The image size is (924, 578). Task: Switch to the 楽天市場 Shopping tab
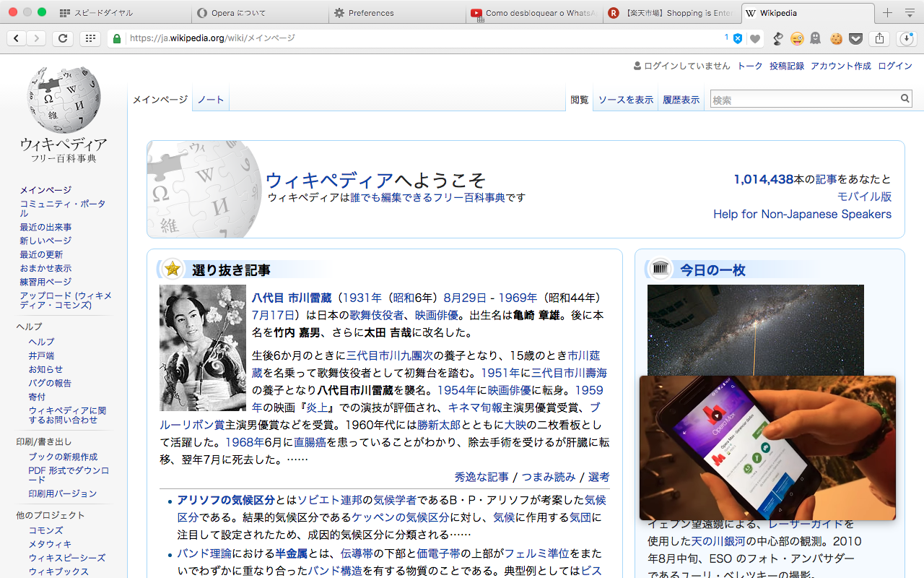(671, 13)
